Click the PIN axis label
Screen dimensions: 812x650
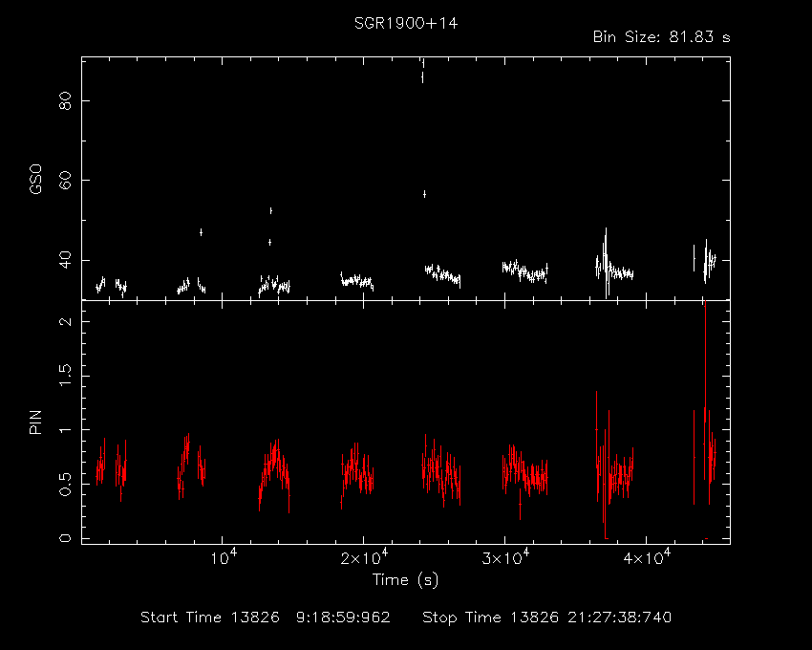pyautogui.click(x=35, y=422)
